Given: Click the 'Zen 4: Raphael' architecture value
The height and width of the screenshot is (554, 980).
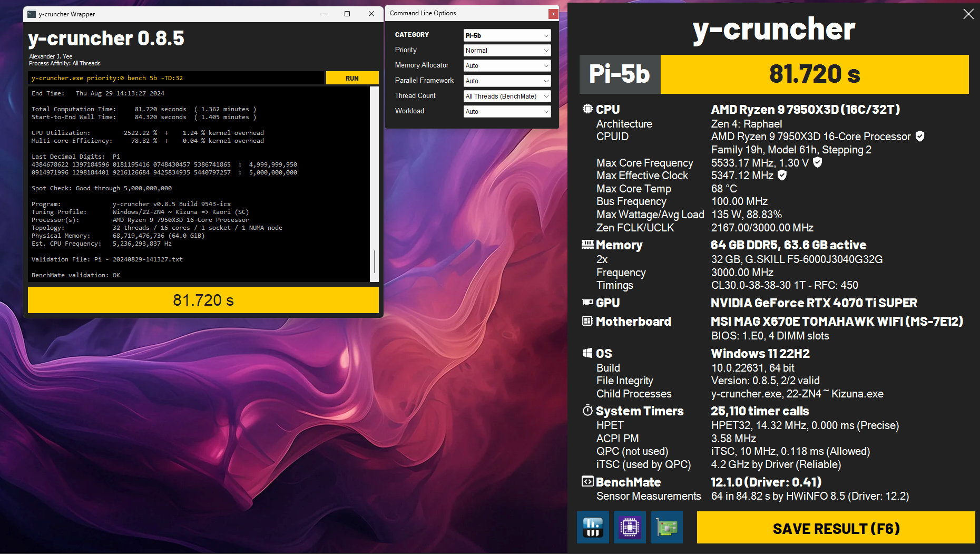Looking at the screenshot, I should (x=747, y=124).
